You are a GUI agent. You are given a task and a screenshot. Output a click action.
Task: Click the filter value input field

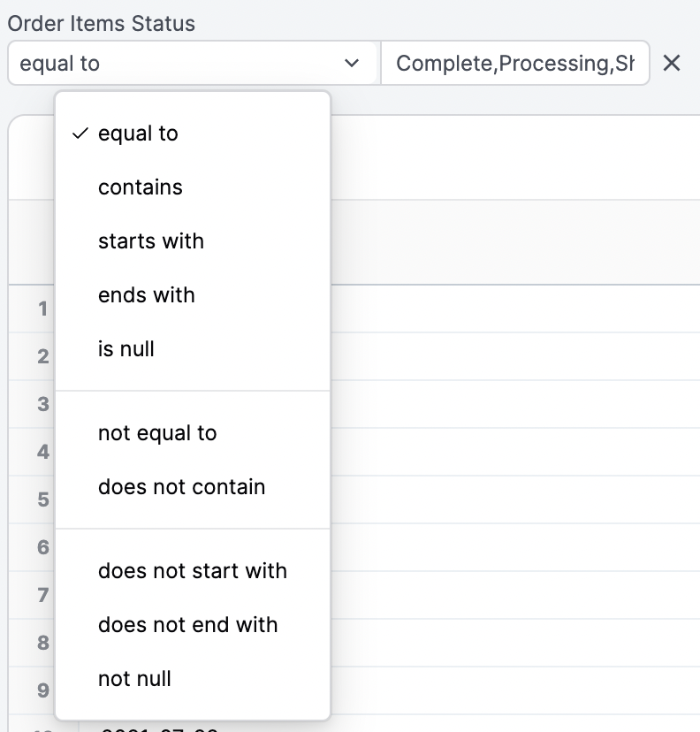coord(514,64)
